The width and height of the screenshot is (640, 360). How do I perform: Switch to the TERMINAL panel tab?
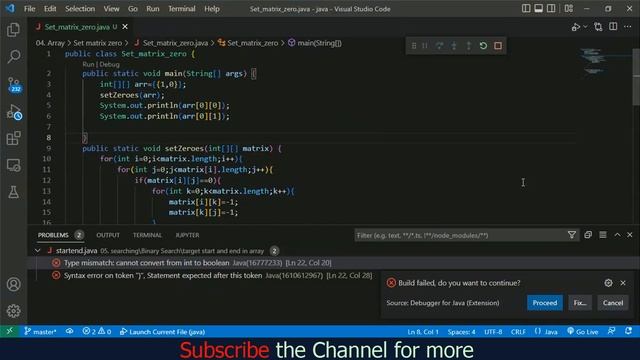point(147,235)
